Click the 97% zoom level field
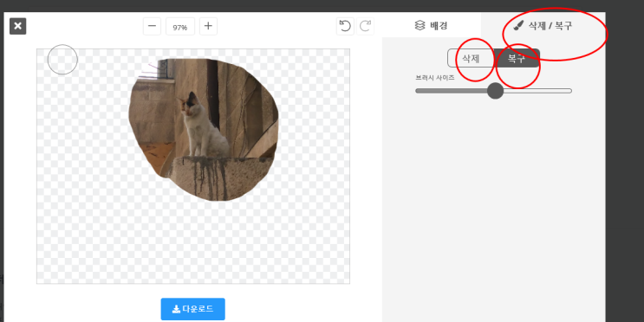644x322 pixels. [x=180, y=27]
